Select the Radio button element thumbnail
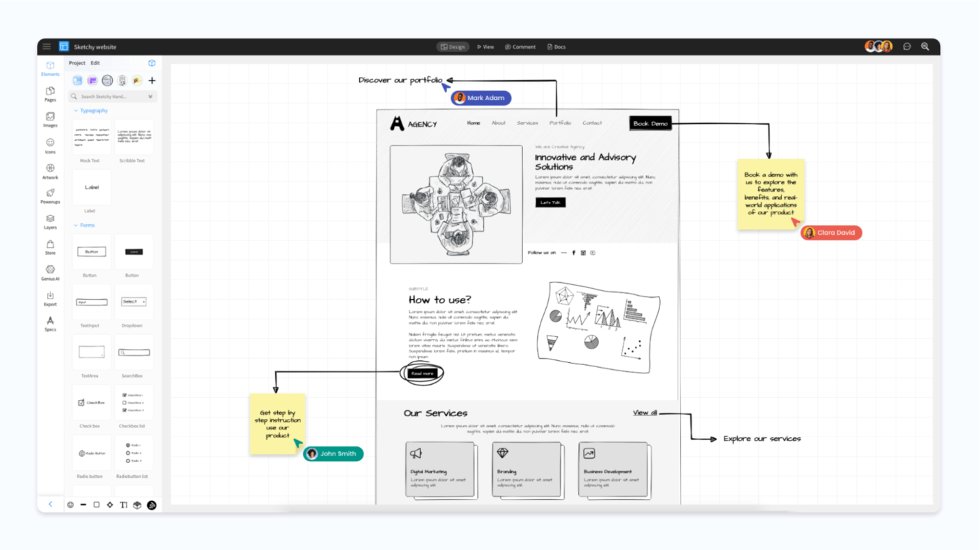980x550 pixels. [x=92, y=453]
